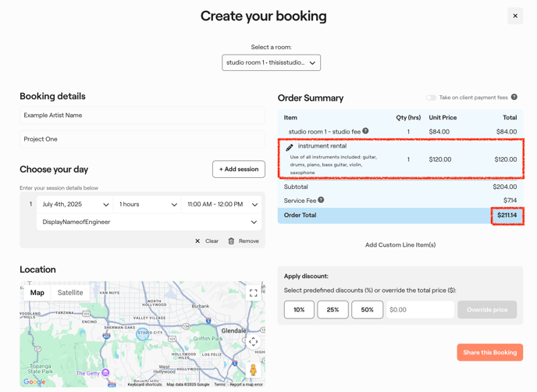Open the 1 hours duration dropdown
The image size is (537, 392).
pos(148,205)
